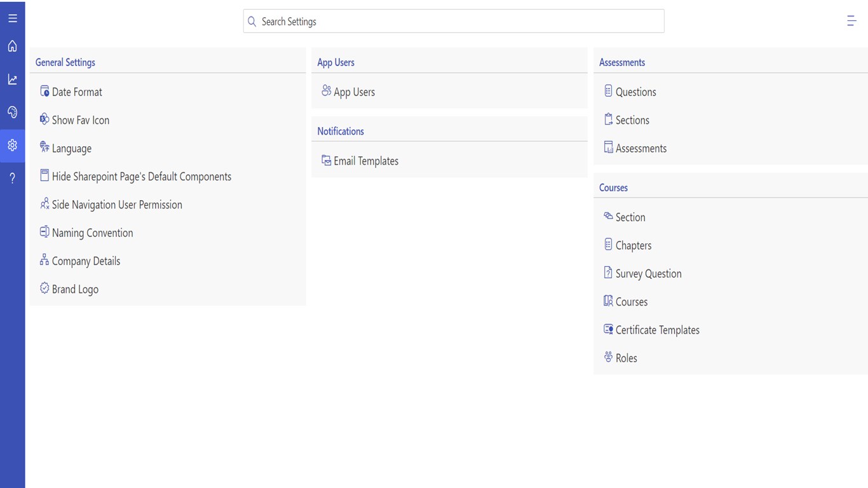The width and height of the screenshot is (868, 488).
Task: Open the analytics chart sidebar icon
Action: [12, 79]
